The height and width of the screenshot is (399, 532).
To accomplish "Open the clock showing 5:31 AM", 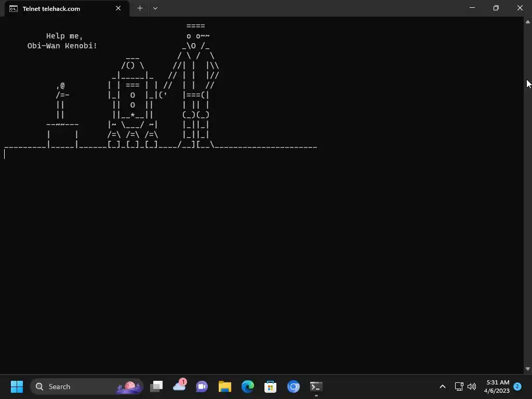I will point(497,387).
